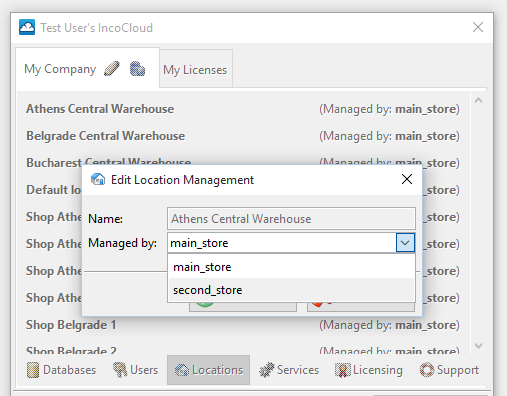Select Athens Central Warehouse location row
Image resolution: width=507 pixels, height=396 pixels.
pos(243,109)
